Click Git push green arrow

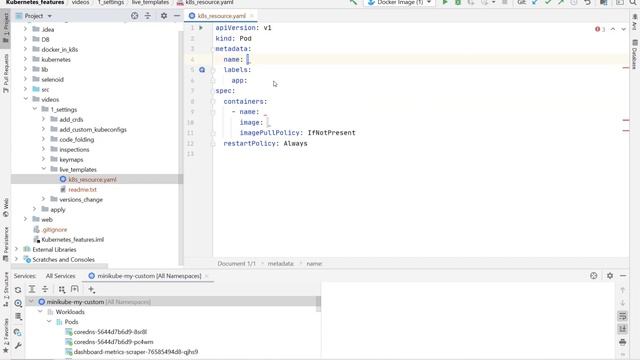pyautogui.click(x=561, y=2)
